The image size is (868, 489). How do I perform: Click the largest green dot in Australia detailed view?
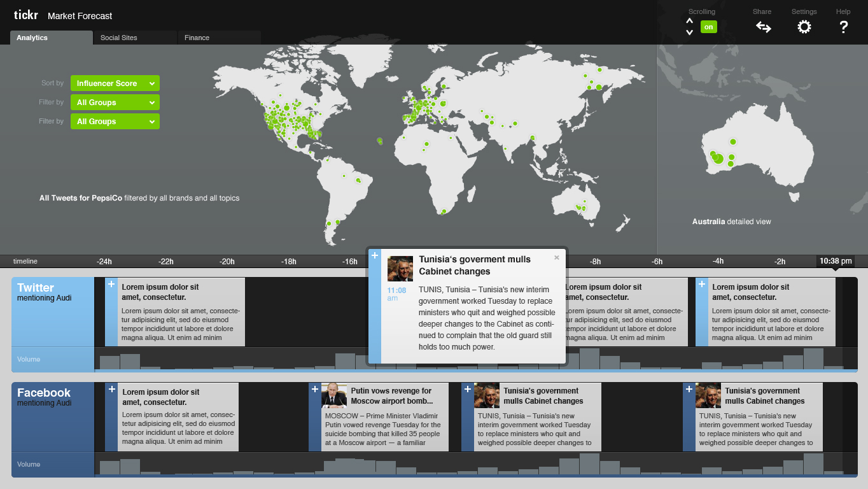(x=718, y=159)
